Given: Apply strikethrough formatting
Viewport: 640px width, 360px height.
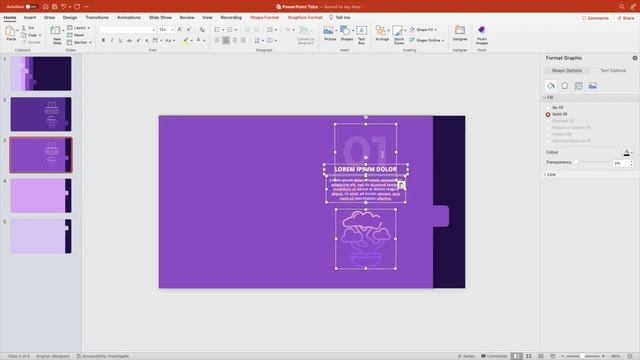Looking at the screenshot, I should [x=129, y=40].
